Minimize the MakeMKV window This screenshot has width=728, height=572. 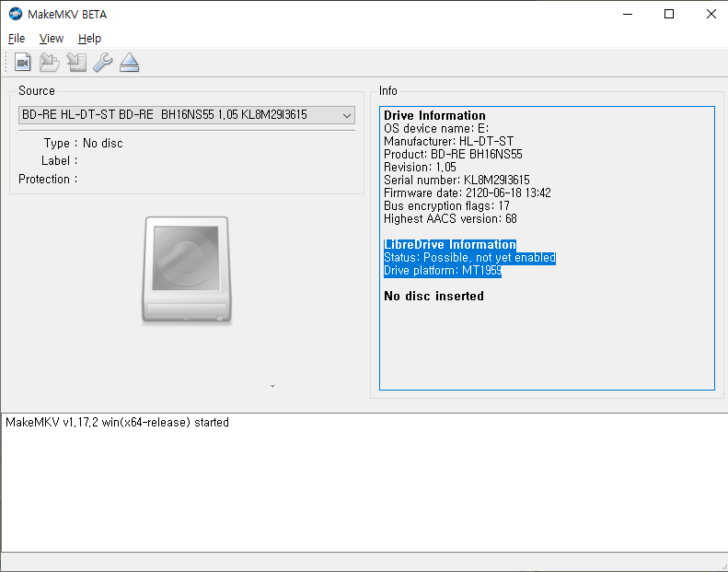[x=628, y=15]
